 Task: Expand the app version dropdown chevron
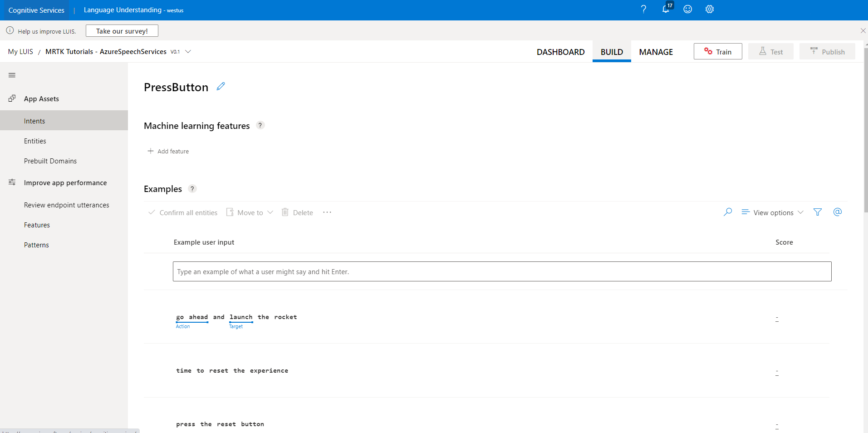point(188,52)
